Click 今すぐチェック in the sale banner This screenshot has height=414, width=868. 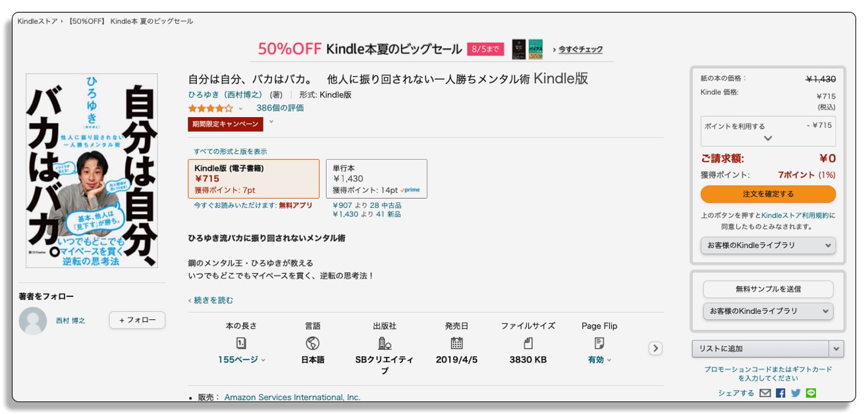[581, 49]
